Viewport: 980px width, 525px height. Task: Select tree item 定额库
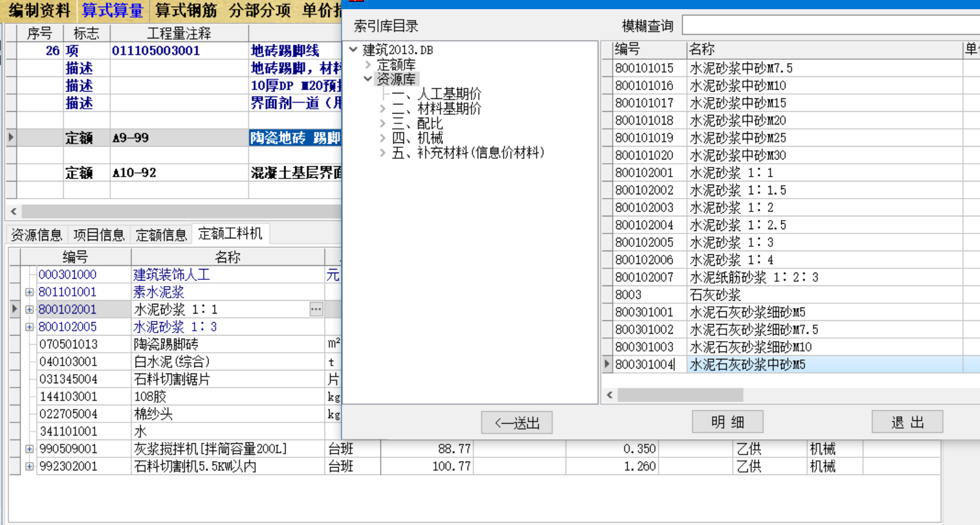point(396,64)
